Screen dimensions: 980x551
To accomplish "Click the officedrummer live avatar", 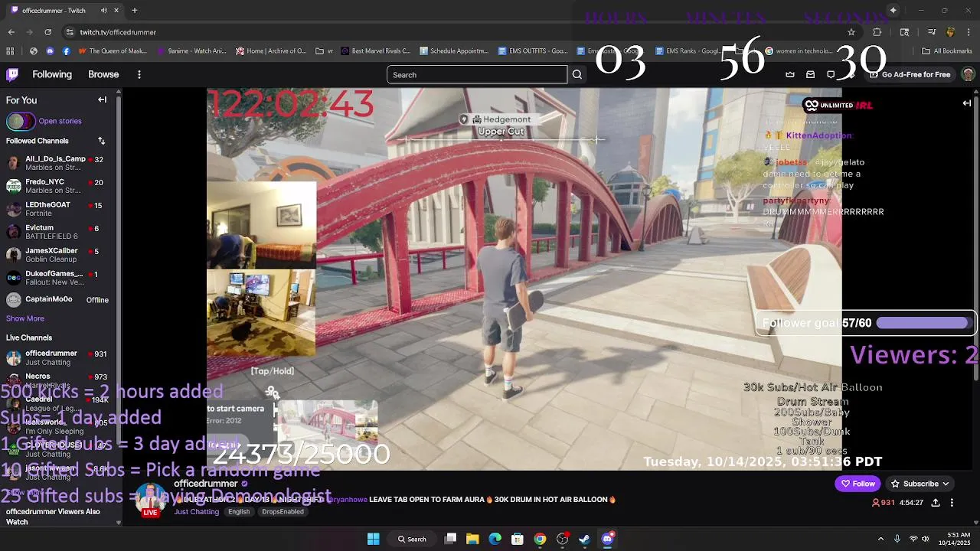I will 151,499.
